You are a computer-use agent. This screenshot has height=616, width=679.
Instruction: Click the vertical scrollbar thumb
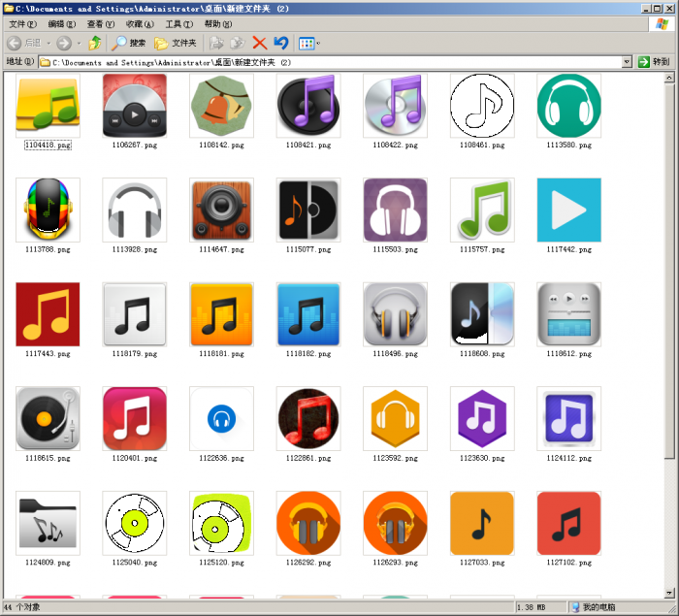(669, 271)
